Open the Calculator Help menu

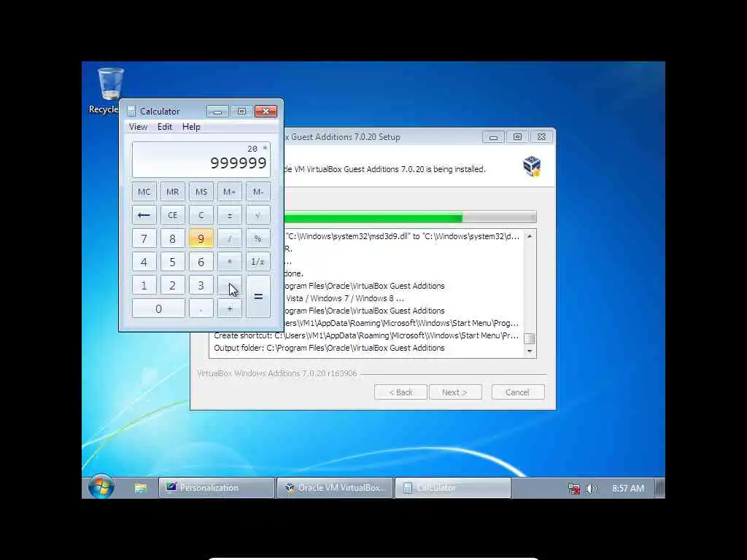click(191, 127)
